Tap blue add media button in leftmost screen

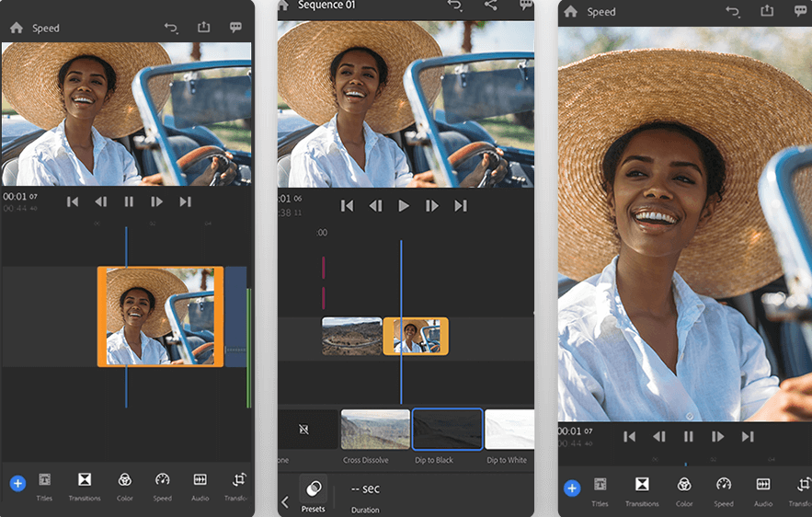17,483
